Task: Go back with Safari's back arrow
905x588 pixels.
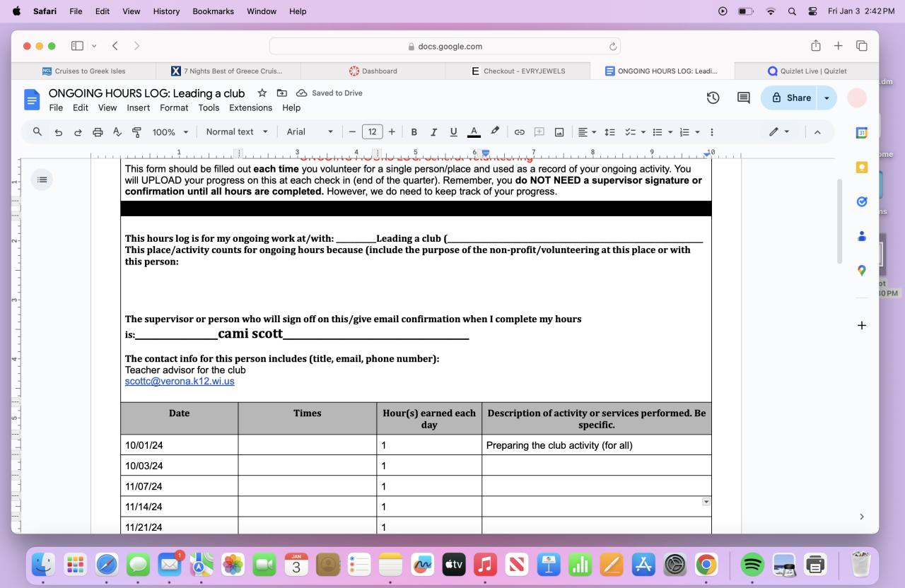Action: point(115,46)
